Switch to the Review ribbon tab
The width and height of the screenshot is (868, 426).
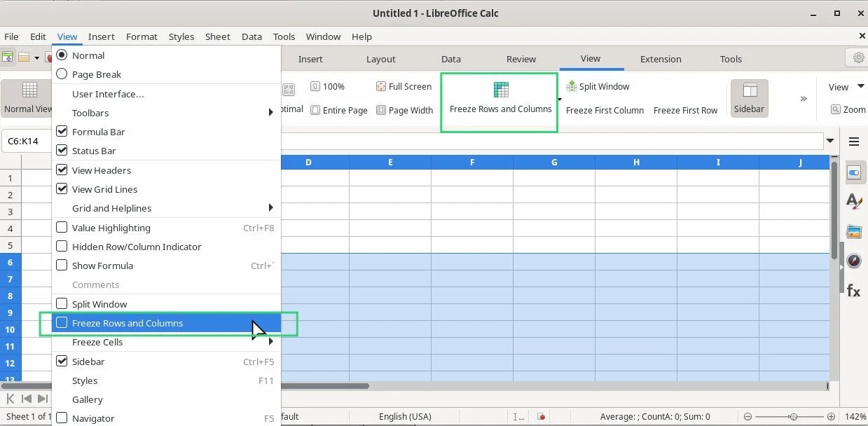point(521,59)
